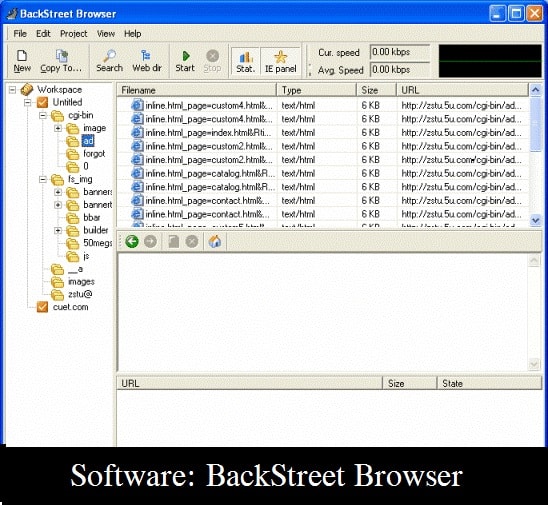The width and height of the screenshot is (548, 505).
Task: Select the builder folder
Action: click(x=95, y=230)
